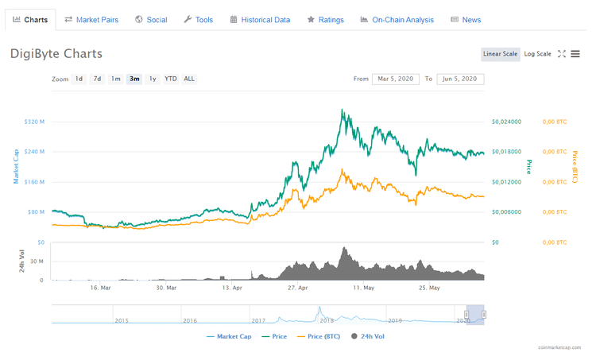This screenshot has width=596, height=364.
Task: Click the Tools tab wrench icon
Action: tap(188, 20)
